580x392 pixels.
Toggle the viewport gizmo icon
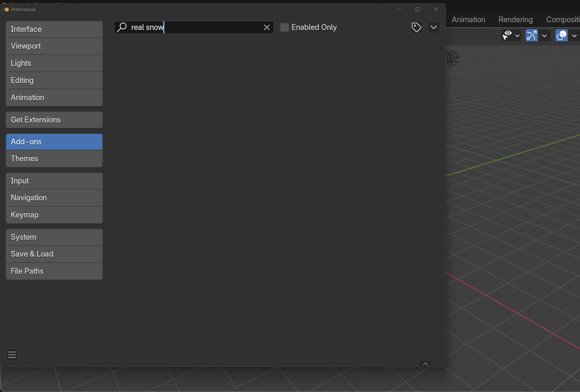point(532,35)
